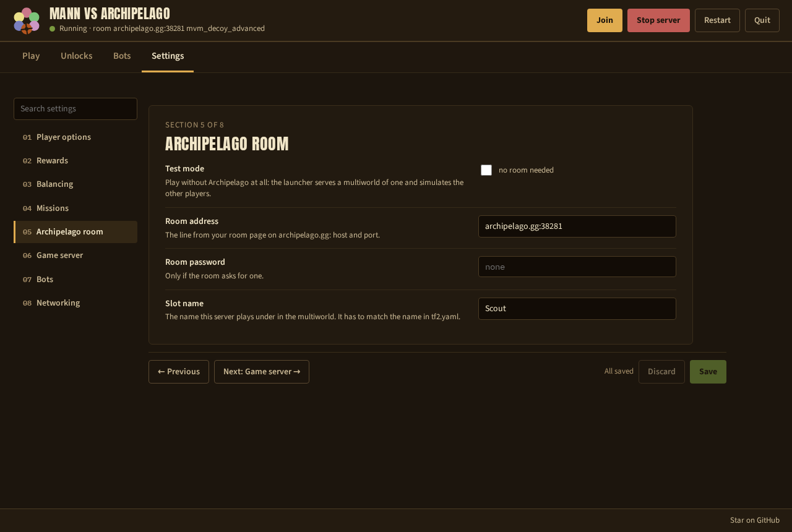The image size is (792, 532).
Task: Open the Unlocks tab
Action: point(77,56)
